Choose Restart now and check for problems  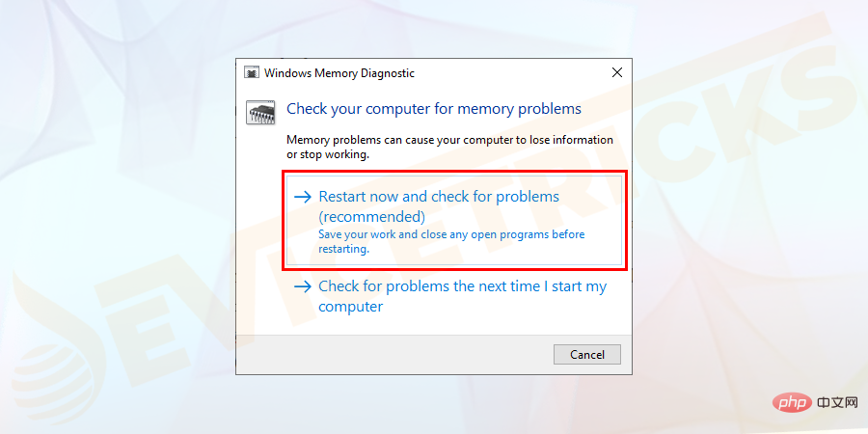(439, 197)
